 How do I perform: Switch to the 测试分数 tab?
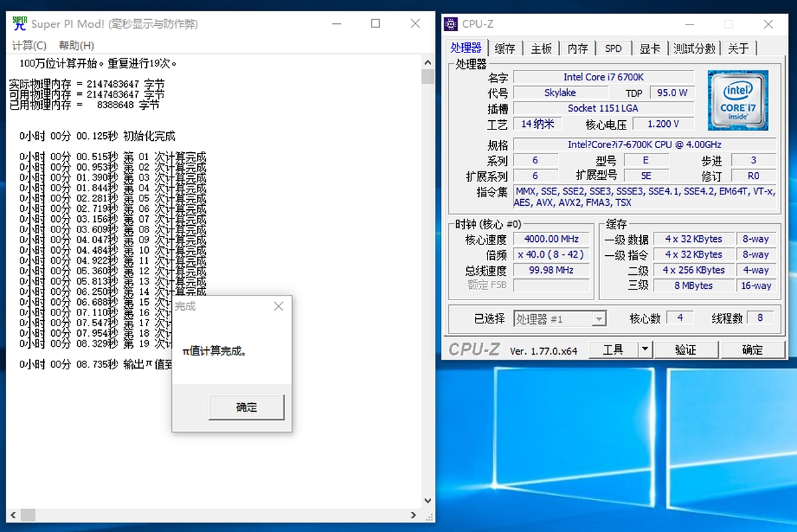click(x=694, y=48)
